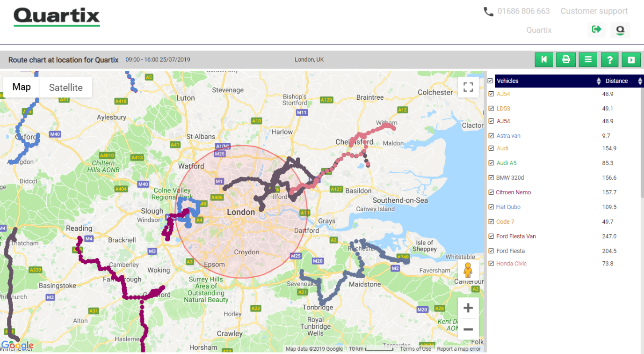
Task: Uncheck the Vehicles header checkbox
Action: pos(491,81)
